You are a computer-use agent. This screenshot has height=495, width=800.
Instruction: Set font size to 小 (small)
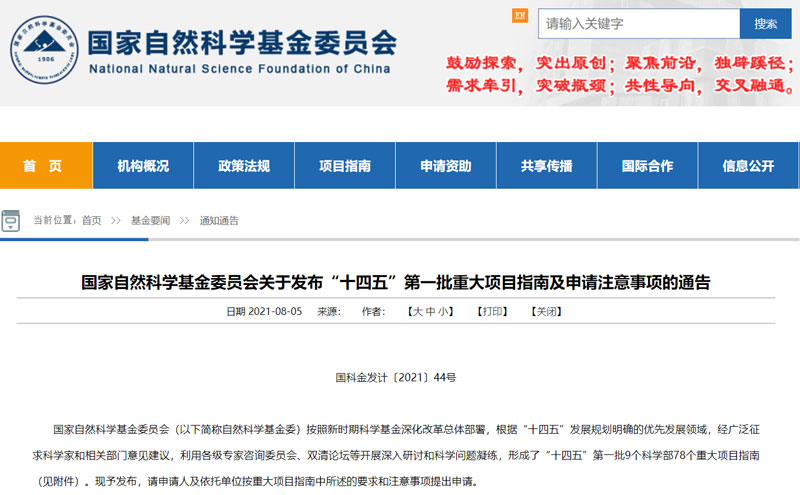pos(442,311)
